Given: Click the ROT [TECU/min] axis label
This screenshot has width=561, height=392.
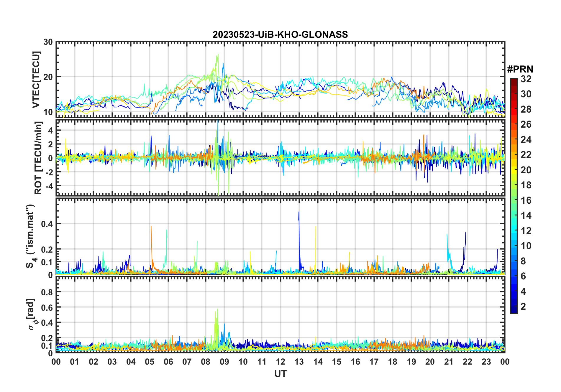Looking at the screenshot, I should click(38, 158).
